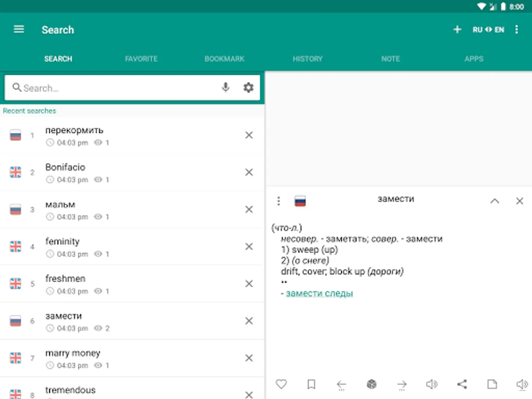
Task: Open search settings gear icon
Action: pos(248,87)
